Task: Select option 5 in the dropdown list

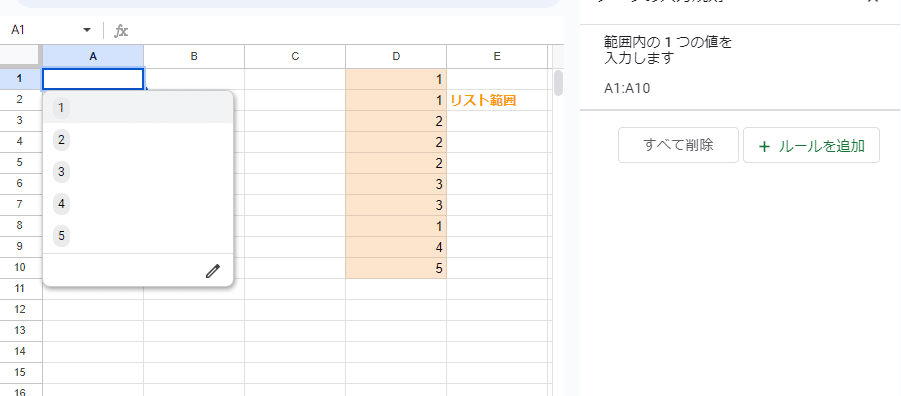Action: pos(138,236)
